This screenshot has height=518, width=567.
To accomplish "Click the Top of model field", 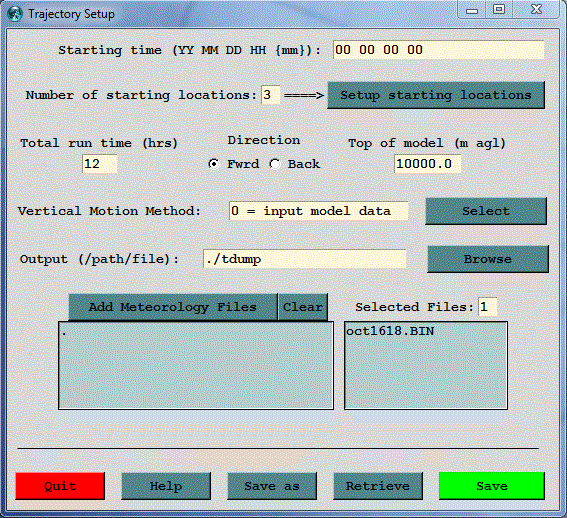I will click(x=428, y=164).
